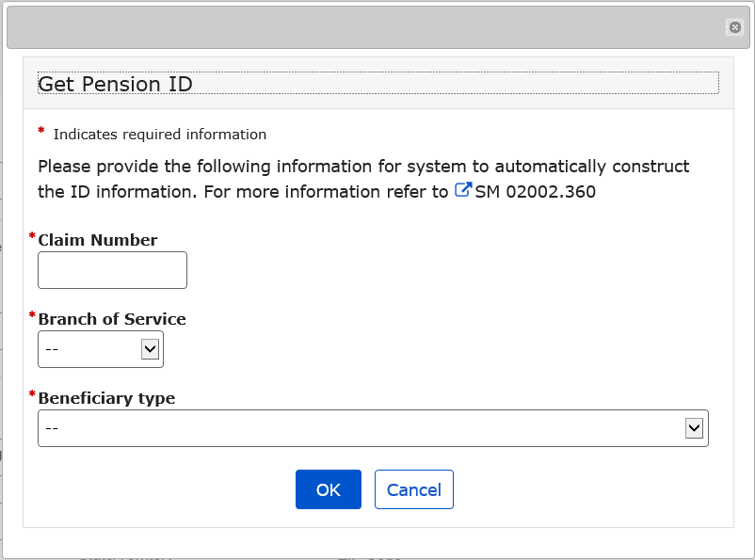Click the gray dialog title bar
This screenshot has height=560, width=755.
(x=367, y=27)
